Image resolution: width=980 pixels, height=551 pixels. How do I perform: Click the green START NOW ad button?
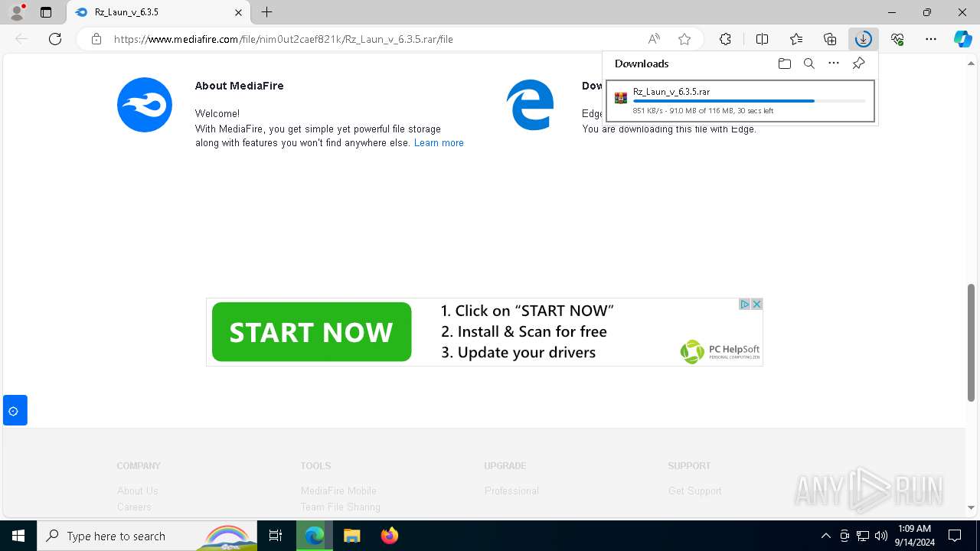(x=312, y=332)
